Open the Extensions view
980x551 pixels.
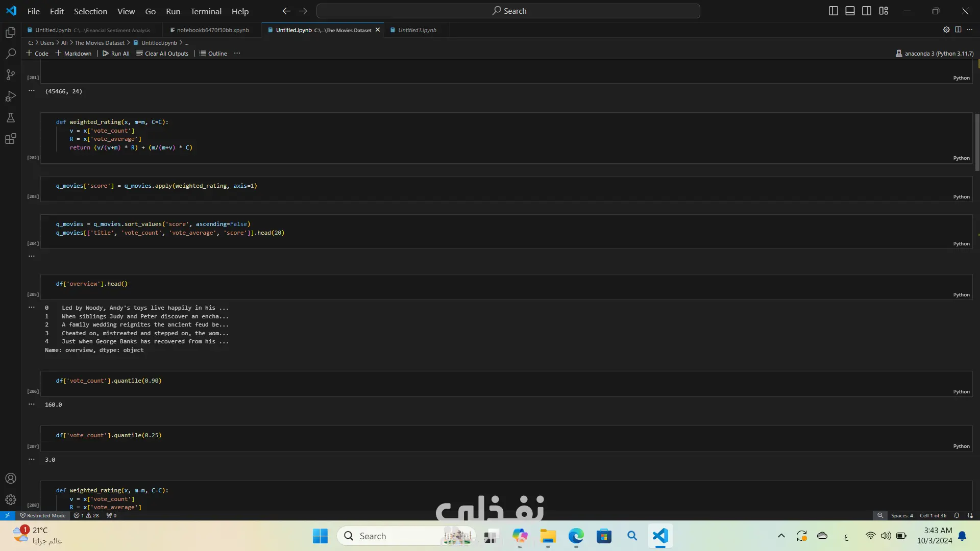(x=11, y=139)
